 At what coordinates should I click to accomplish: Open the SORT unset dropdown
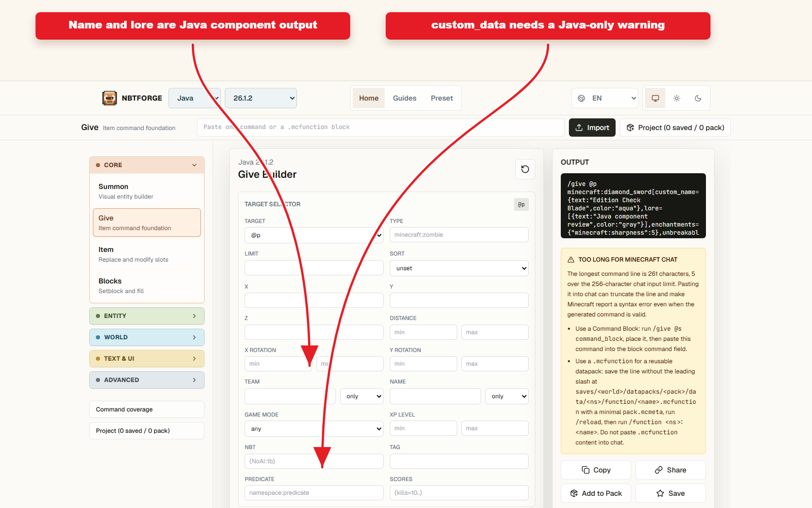point(459,268)
